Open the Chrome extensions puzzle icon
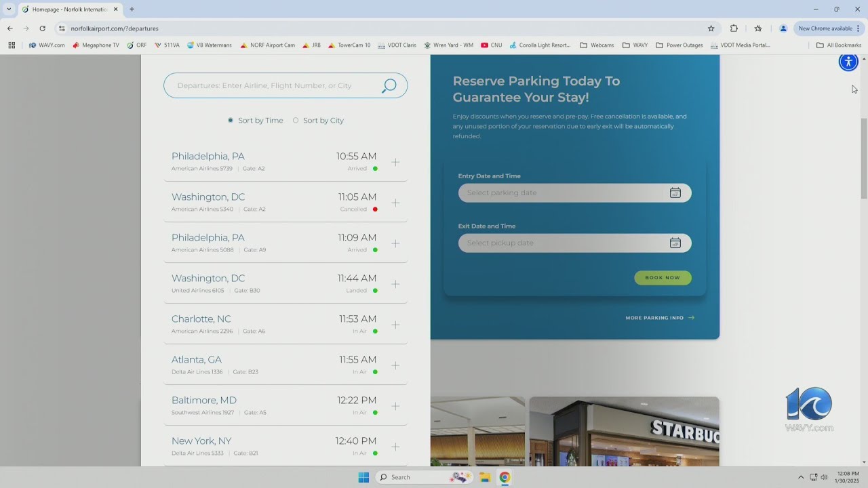This screenshot has width=868, height=488. click(x=734, y=28)
